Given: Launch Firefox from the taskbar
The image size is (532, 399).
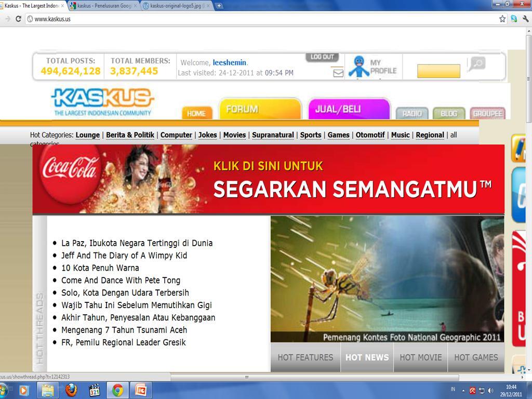Looking at the screenshot, I should pyautogui.click(x=71, y=390).
